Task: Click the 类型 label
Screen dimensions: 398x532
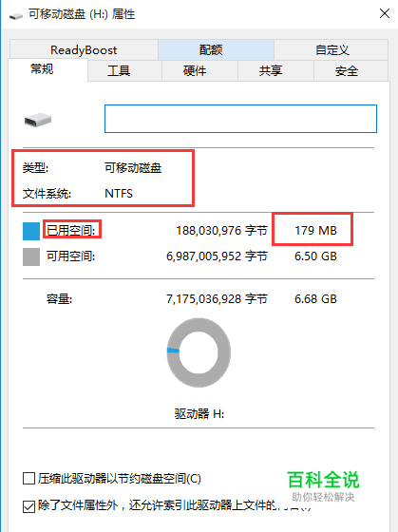Action: pos(36,168)
